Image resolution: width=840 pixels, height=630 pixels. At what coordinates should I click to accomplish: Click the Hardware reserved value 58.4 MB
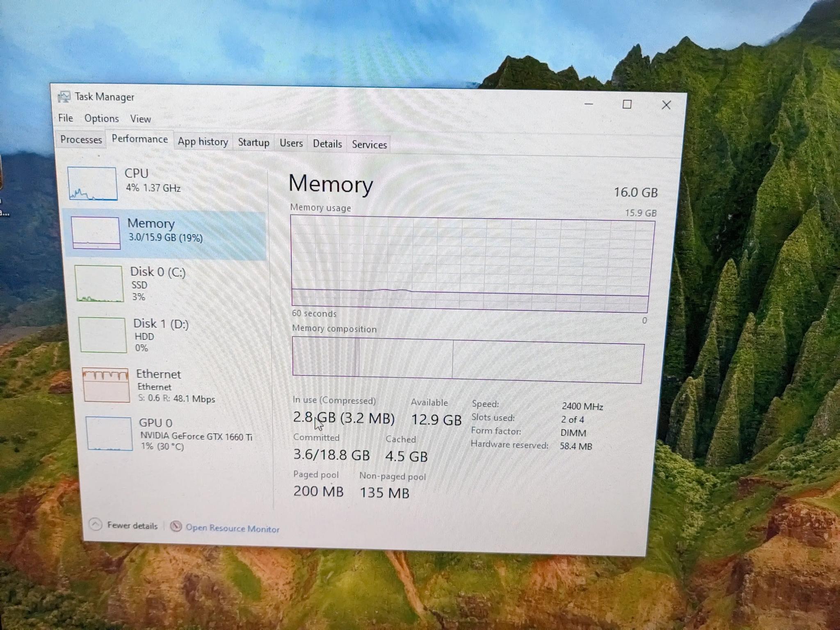[576, 446]
